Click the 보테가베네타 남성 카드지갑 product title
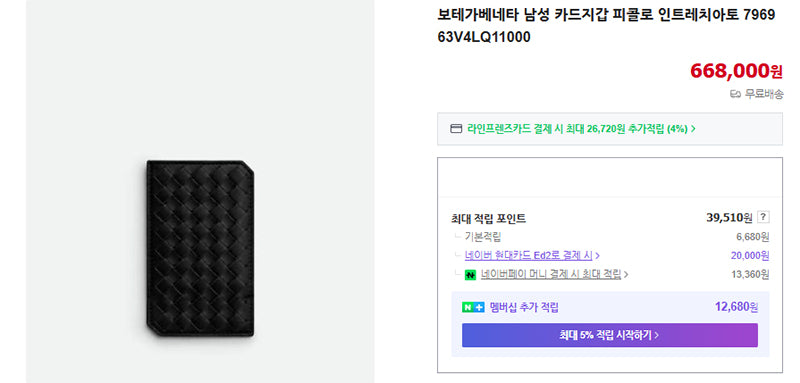 [x=606, y=26]
